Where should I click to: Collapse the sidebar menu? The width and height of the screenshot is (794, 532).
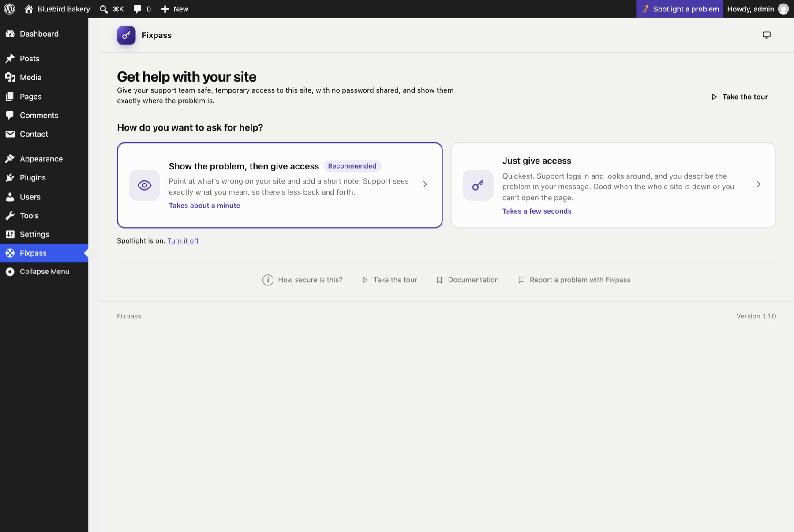[44, 272]
